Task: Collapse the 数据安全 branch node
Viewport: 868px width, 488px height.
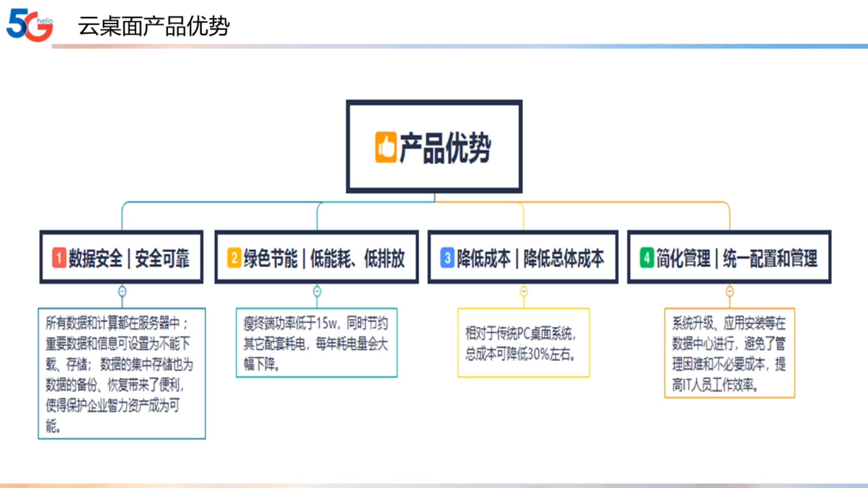Action: point(122,291)
